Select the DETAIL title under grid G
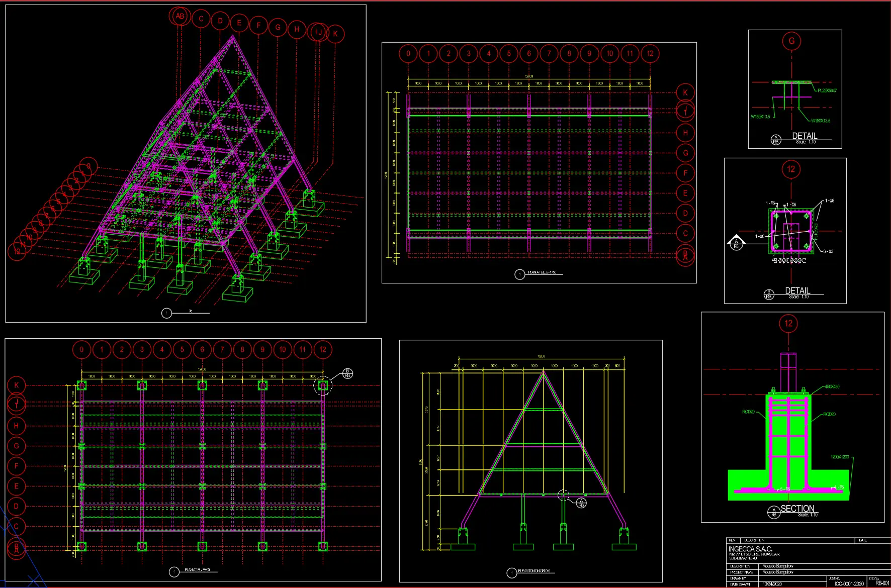This screenshot has height=588, width=891. (x=805, y=136)
